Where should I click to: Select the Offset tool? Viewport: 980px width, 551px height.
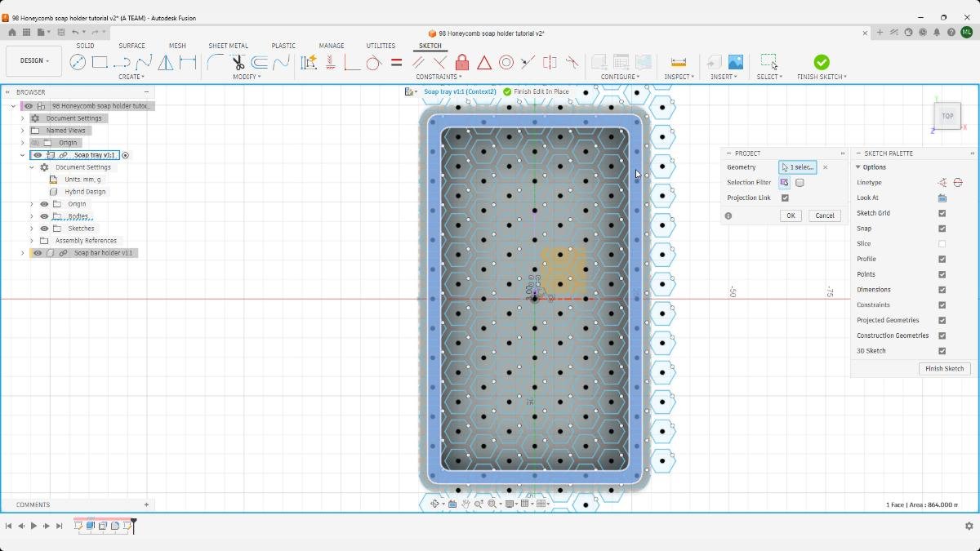click(260, 62)
